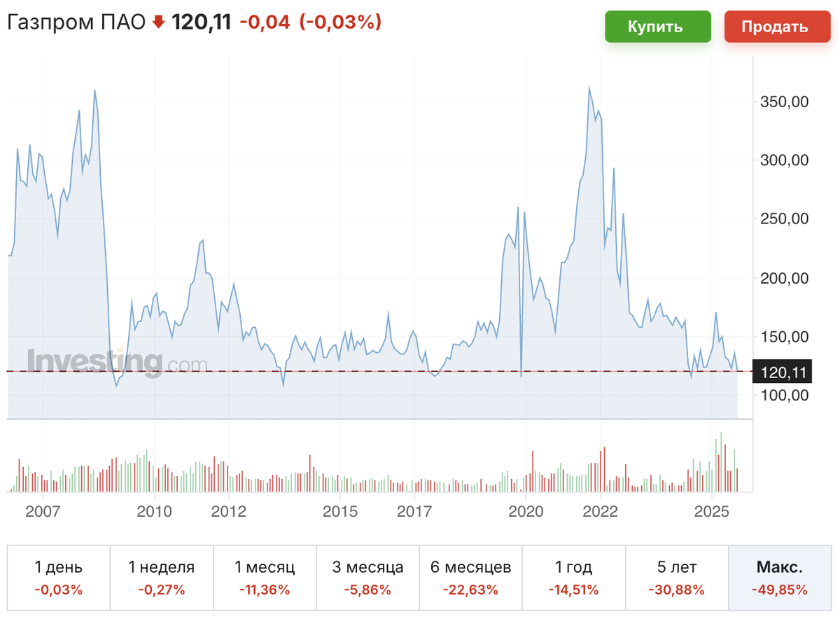Click the -30,88% value under 5 лет
Image resolution: width=840 pixels, height=619 pixels.
pos(677,590)
